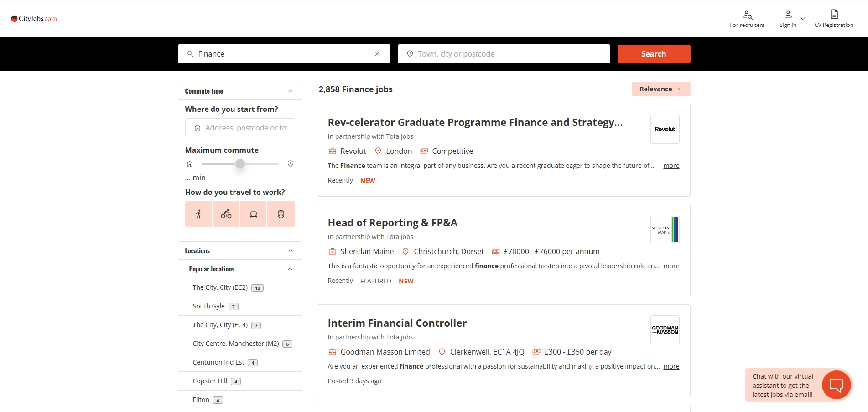Click more on the Revolut job description

click(671, 166)
